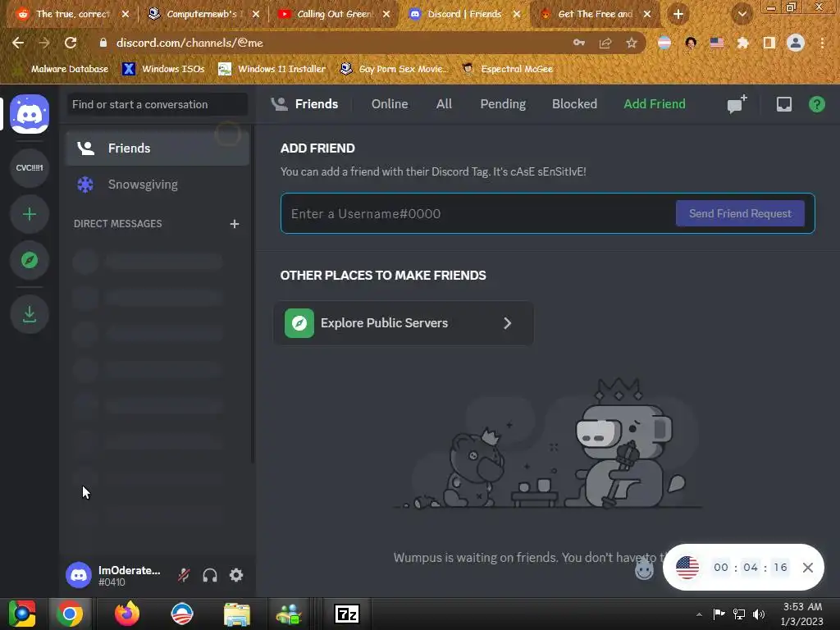This screenshot has width=840, height=630.
Task: Switch to the Online friends tab
Action: coord(390,104)
